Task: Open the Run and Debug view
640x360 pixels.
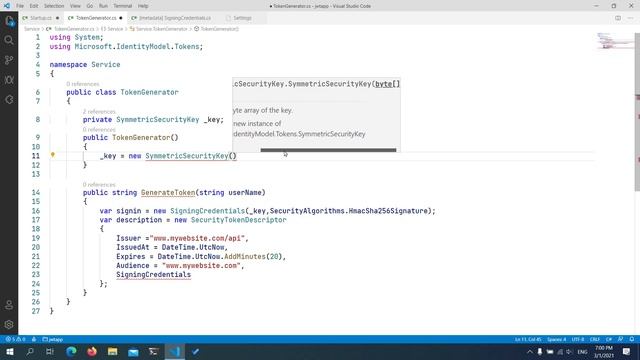Action: (x=9, y=80)
